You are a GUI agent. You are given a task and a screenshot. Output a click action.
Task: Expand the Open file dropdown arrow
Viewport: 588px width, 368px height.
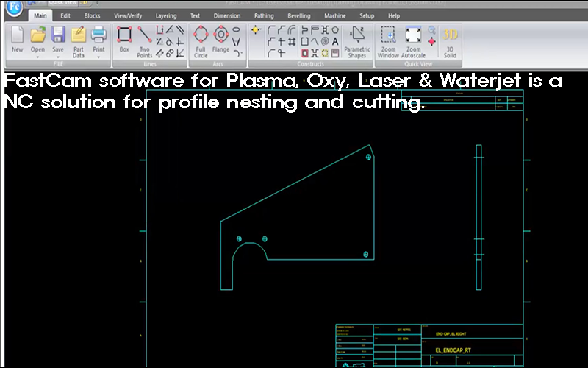37,57
